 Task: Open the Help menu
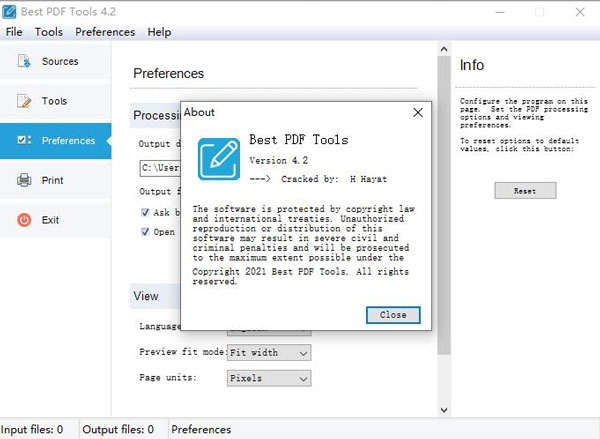pos(159,32)
